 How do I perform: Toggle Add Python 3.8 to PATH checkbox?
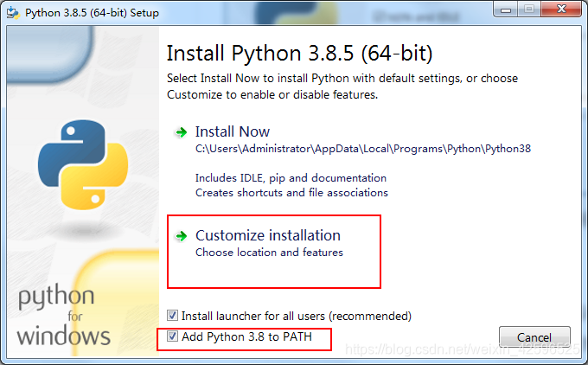pyautogui.click(x=172, y=336)
